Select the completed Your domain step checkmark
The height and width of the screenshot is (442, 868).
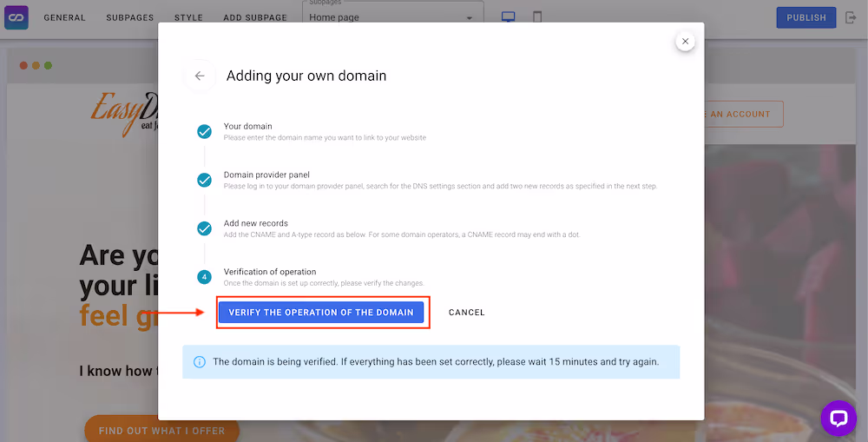[204, 132]
